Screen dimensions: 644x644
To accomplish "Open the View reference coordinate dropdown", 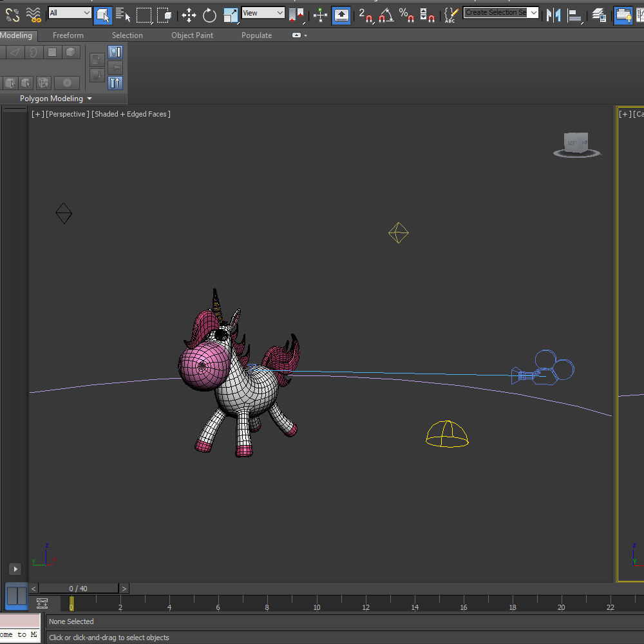I will pos(263,13).
